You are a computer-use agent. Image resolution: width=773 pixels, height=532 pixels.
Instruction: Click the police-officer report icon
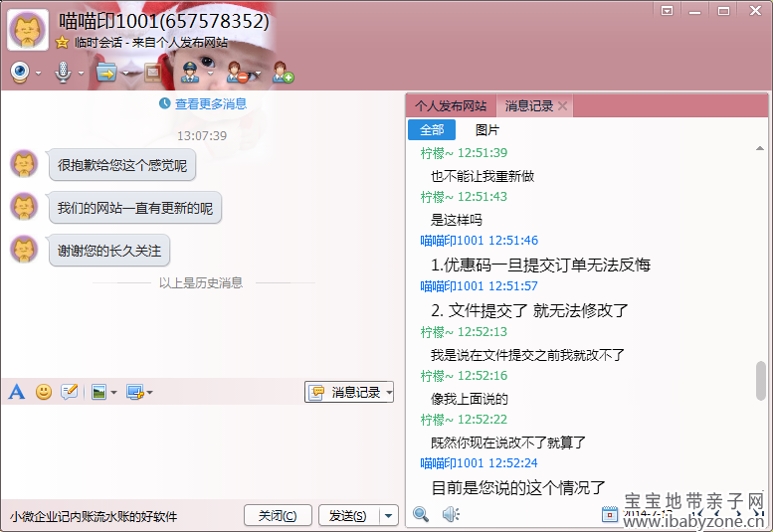190,73
